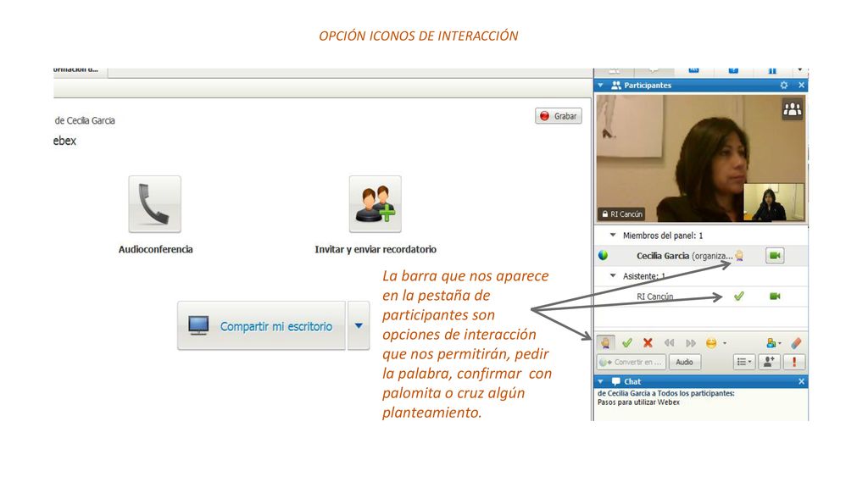Screen dimensions: 868x488
Task: Open the feedback results people dropdown icon
Action: click(773, 343)
